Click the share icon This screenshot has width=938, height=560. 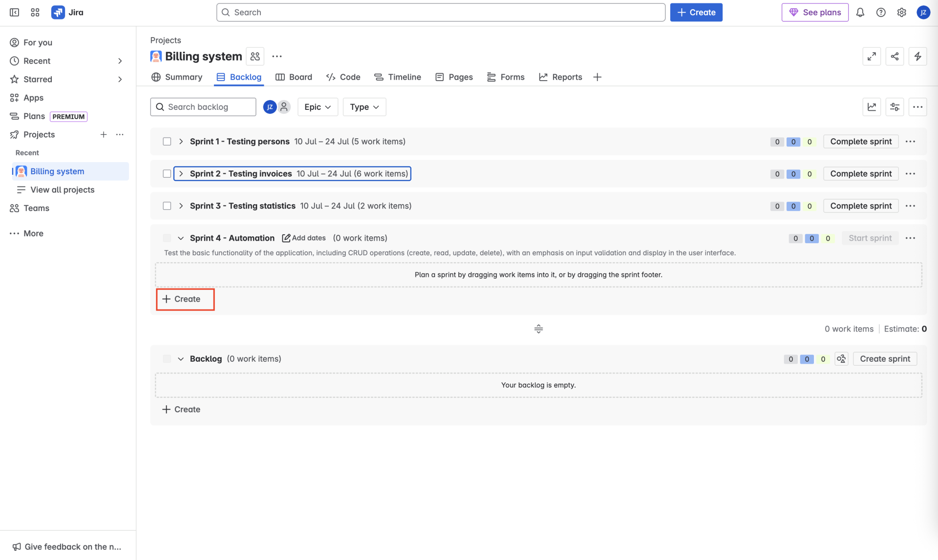pyautogui.click(x=894, y=57)
